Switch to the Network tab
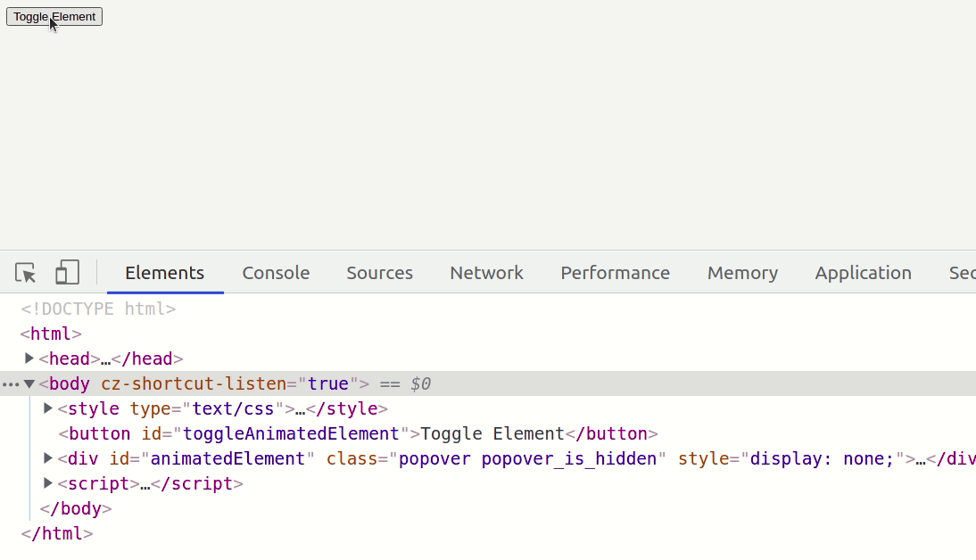976x560 pixels. 487,273
